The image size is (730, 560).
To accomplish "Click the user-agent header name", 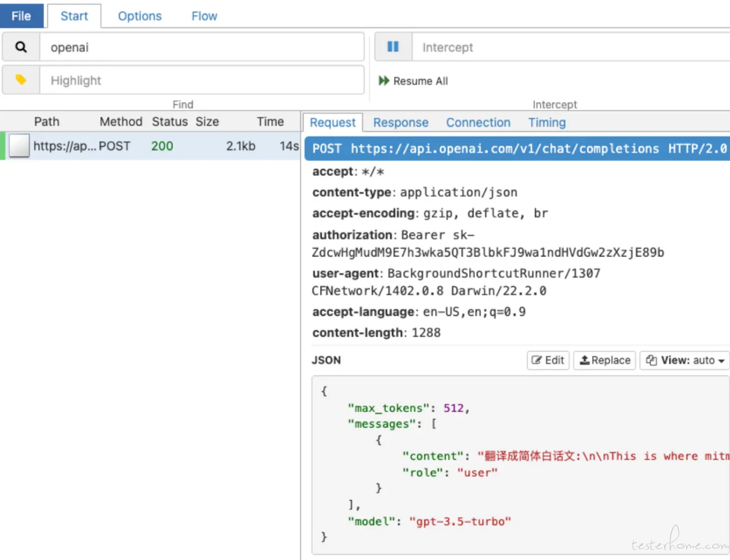I will coord(346,273).
